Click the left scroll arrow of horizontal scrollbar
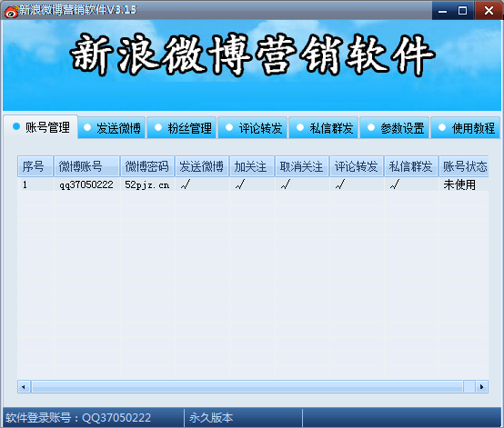This screenshot has width=504, height=428. point(24,386)
